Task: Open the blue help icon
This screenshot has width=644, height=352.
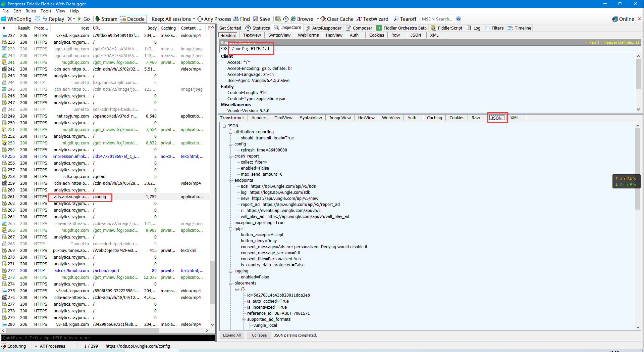Action: [x=459, y=19]
